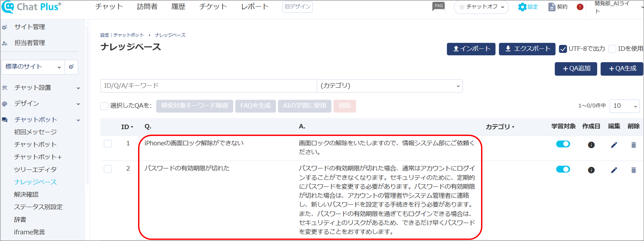Go to 初回メッセージ in sidebar
The height and width of the screenshot is (241, 644).
click(x=35, y=132)
